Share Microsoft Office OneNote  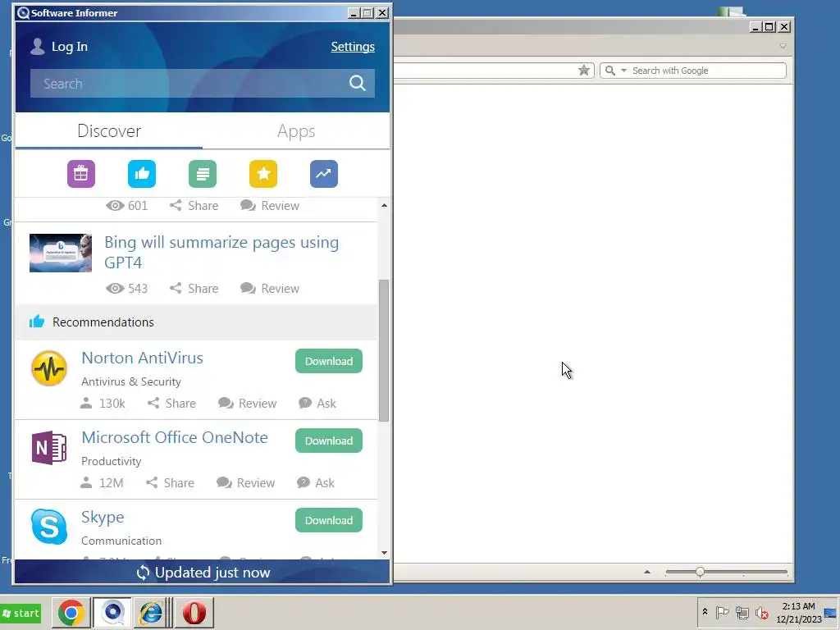170,482
